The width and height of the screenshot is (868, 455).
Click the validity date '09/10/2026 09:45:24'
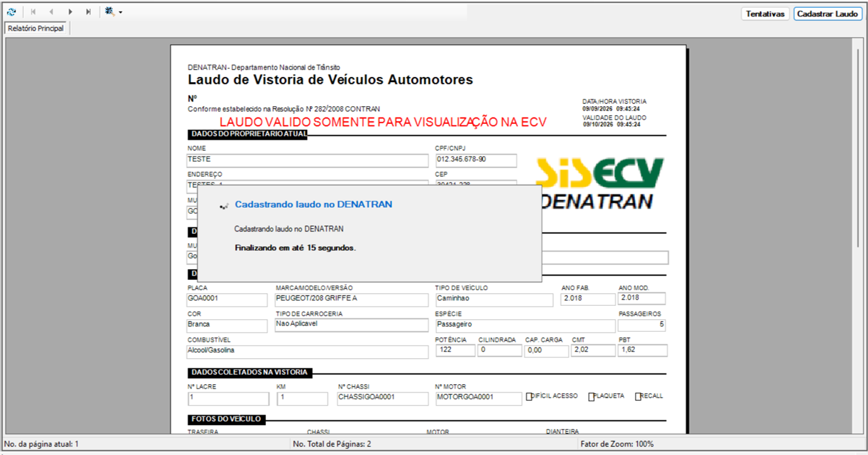tap(612, 124)
